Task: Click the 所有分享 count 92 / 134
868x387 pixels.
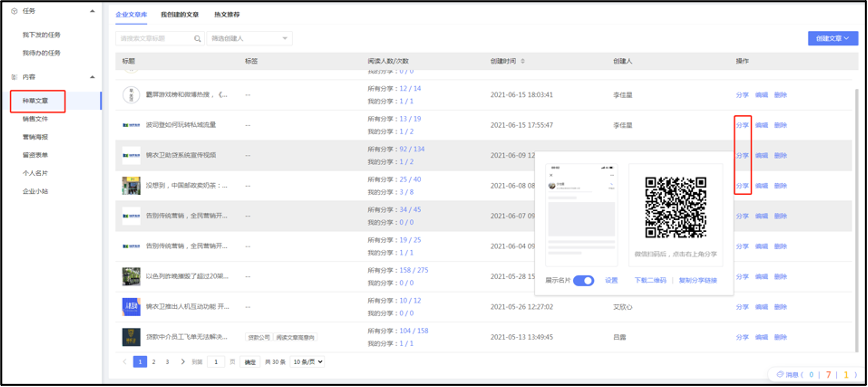Action: [411, 149]
